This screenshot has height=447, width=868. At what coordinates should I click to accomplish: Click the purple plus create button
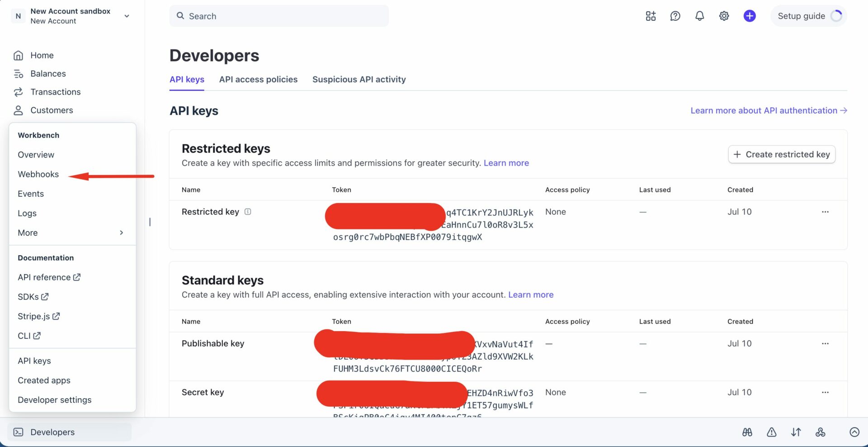point(750,16)
